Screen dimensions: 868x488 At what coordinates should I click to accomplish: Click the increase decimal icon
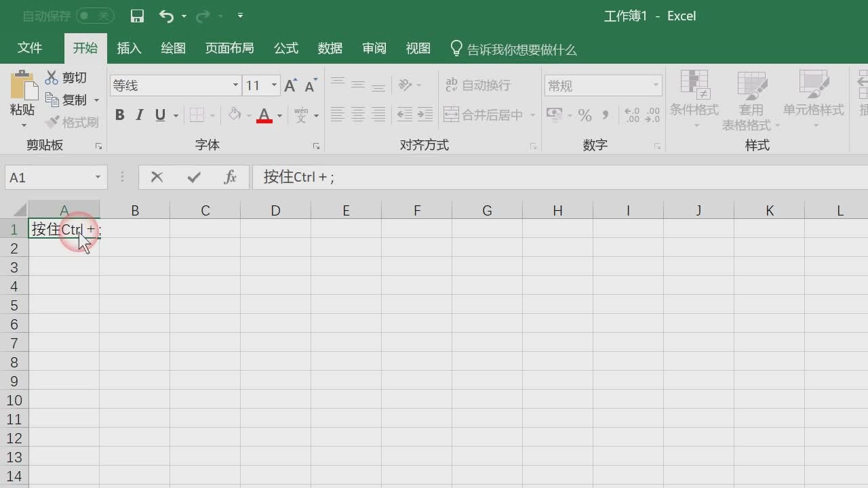coord(631,115)
